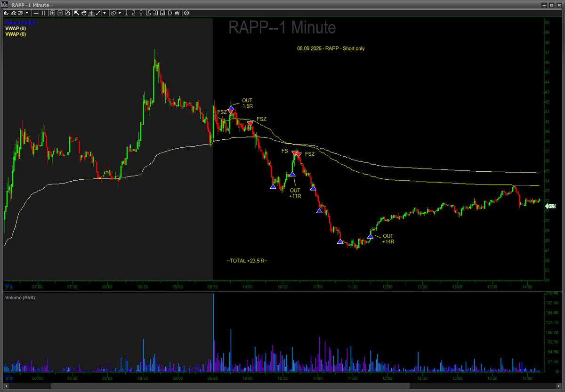
Task: Click the '--TOTAL +23.5 R--' annotation
Action: point(247,260)
